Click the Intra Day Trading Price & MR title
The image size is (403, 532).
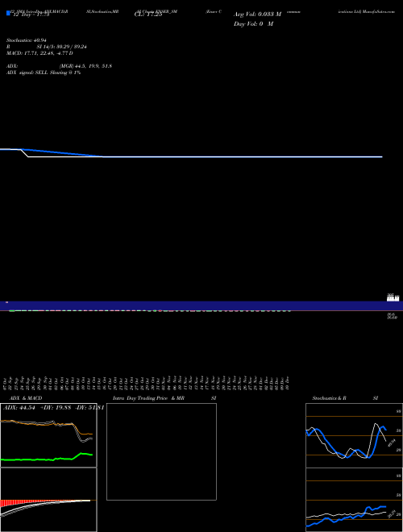click(x=148, y=398)
